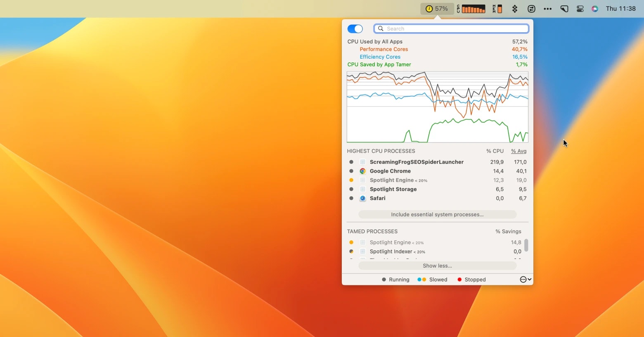Screen dimensions: 644x337
Task: Click the Tamed Processes list scrollbar
Action: (x=526, y=245)
